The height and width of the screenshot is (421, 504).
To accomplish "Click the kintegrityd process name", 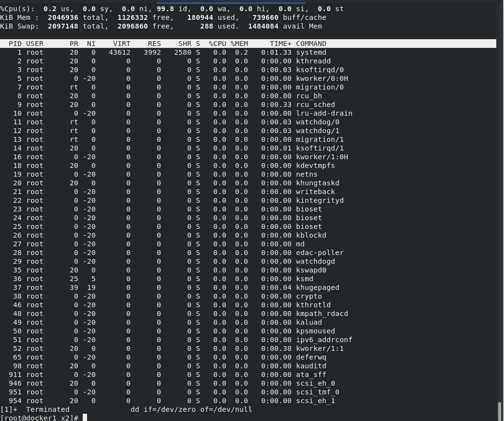I will coord(320,200).
